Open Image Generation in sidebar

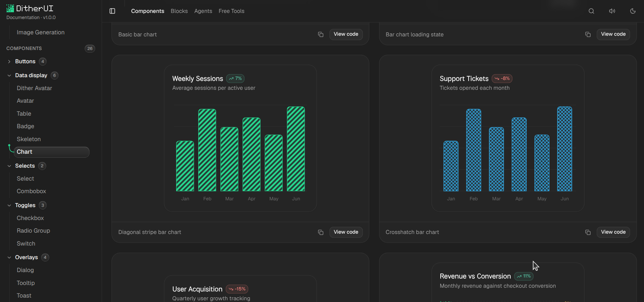tap(41, 32)
